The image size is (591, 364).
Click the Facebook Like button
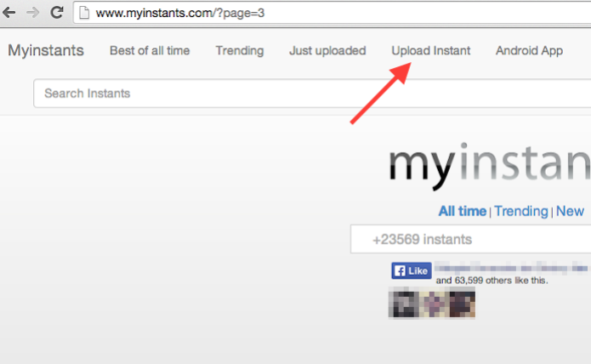point(412,270)
